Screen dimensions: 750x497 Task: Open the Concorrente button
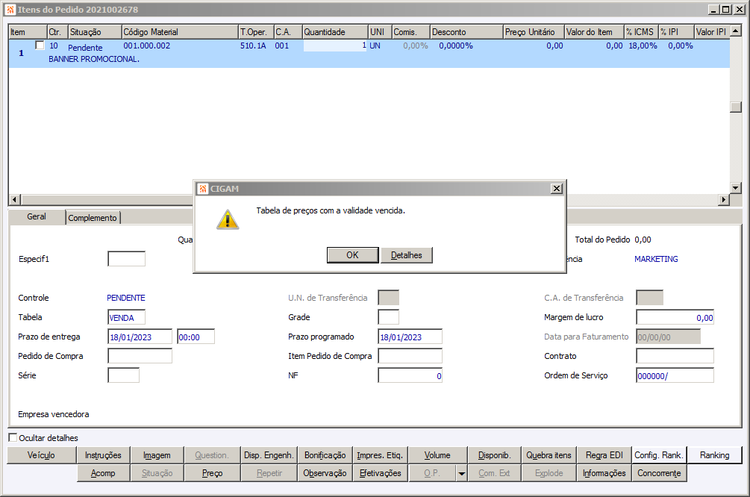[659, 473]
